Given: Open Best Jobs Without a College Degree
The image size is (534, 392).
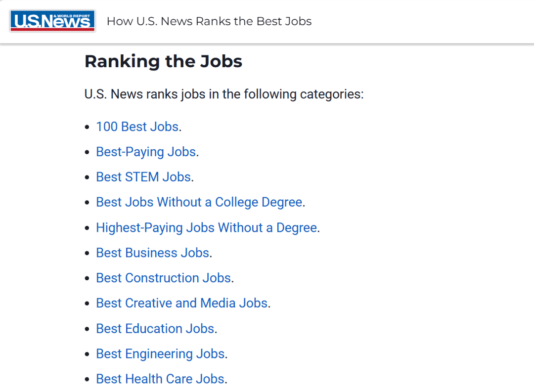Looking at the screenshot, I should (199, 202).
